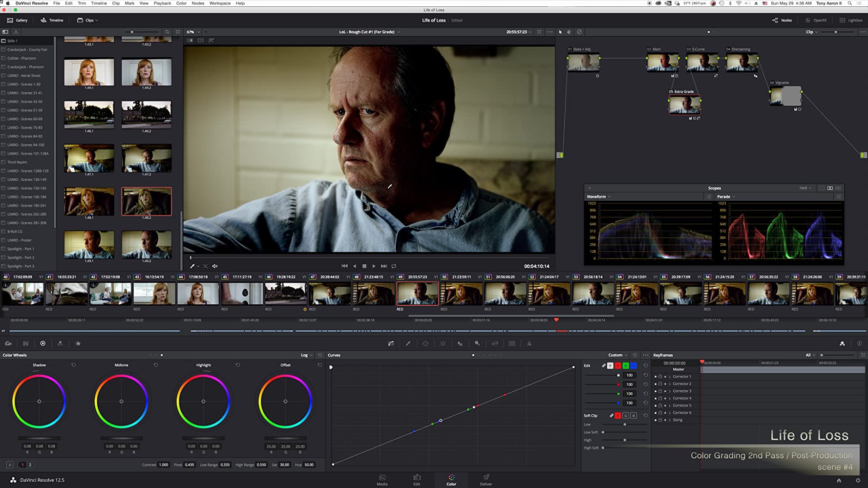This screenshot has width=868, height=488.
Task: Open the Tracker palette icon
Action: (443, 343)
